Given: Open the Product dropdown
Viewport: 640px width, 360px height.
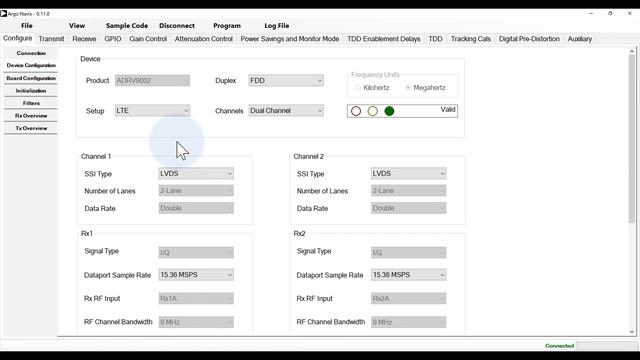Looking at the screenshot, I should click(152, 80).
